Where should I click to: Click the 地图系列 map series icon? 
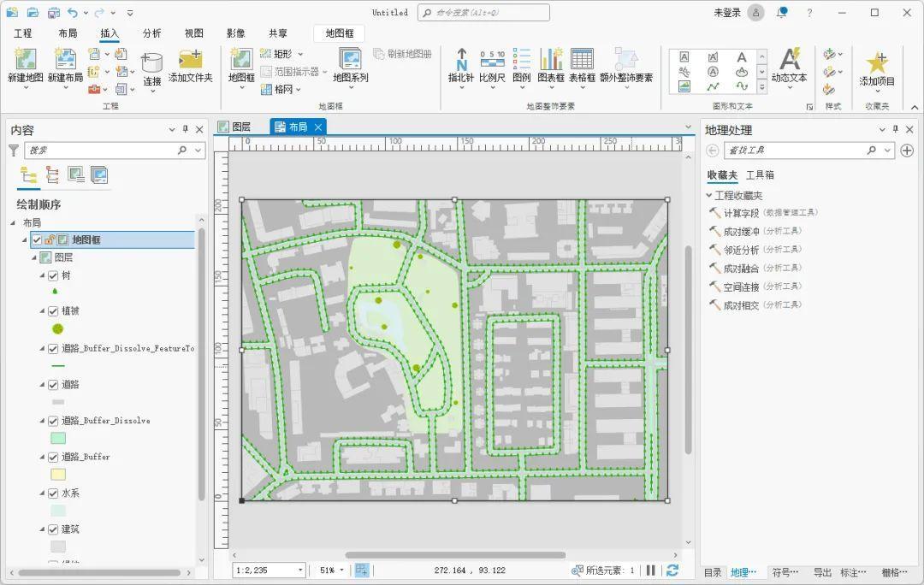[350, 60]
